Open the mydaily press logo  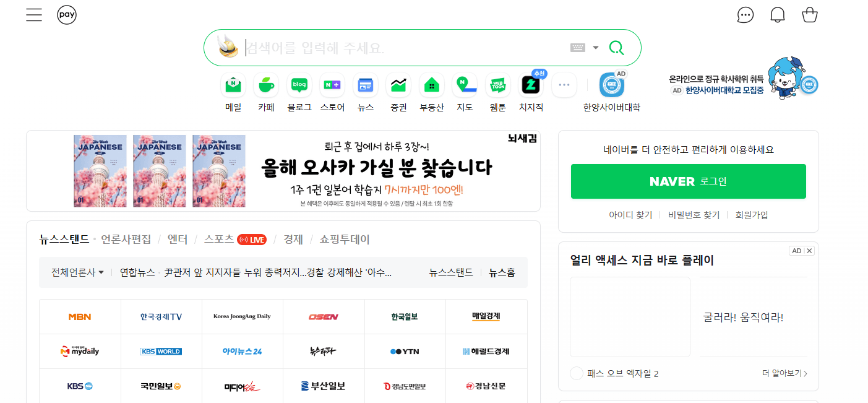click(80, 352)
